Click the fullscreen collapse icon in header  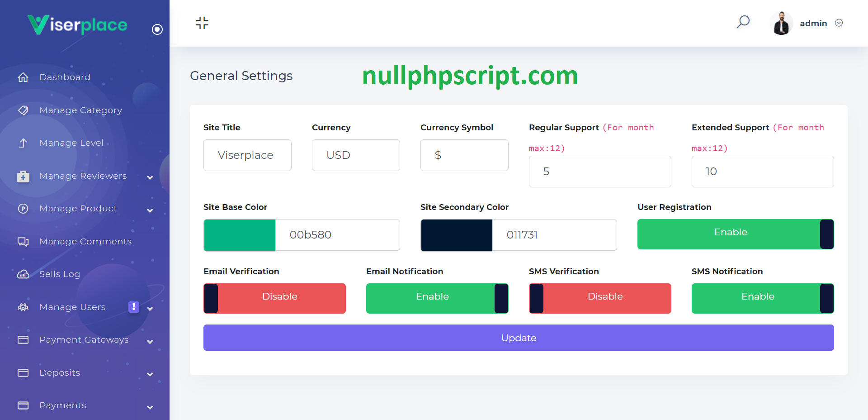[x=202, y=23]
